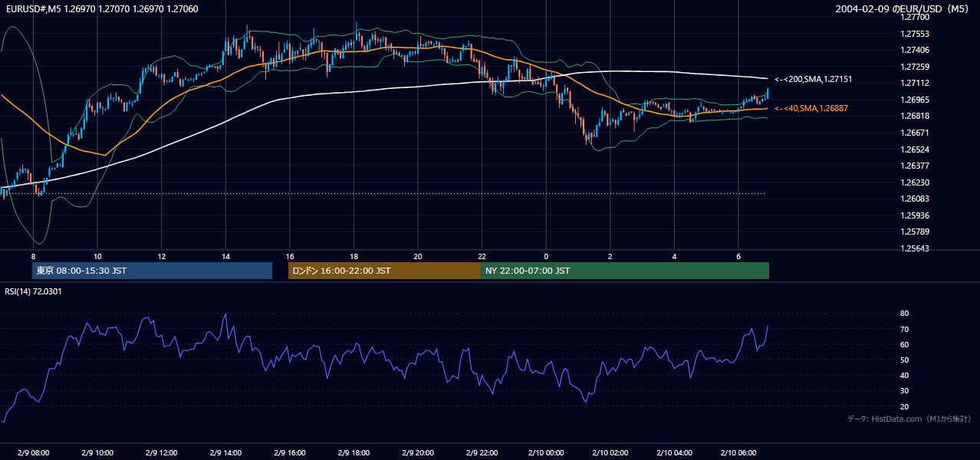
Task: Select the Tokyo 08:00-15:30 JST session bar
Action: (x=153, y=271)
